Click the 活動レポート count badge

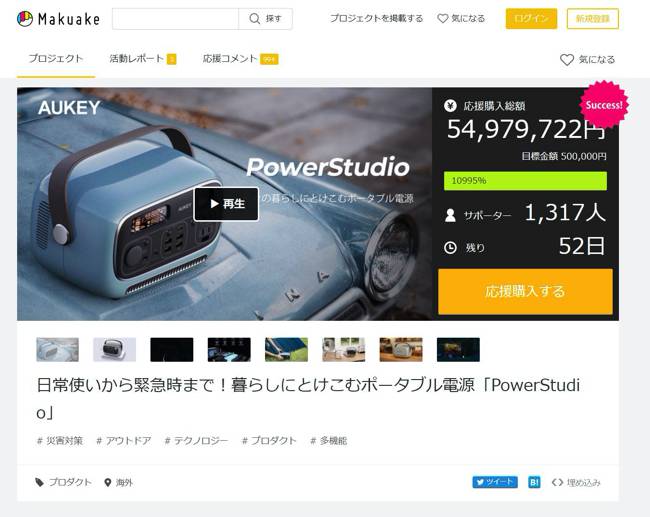pyautogui.click(x=172, y=59)
